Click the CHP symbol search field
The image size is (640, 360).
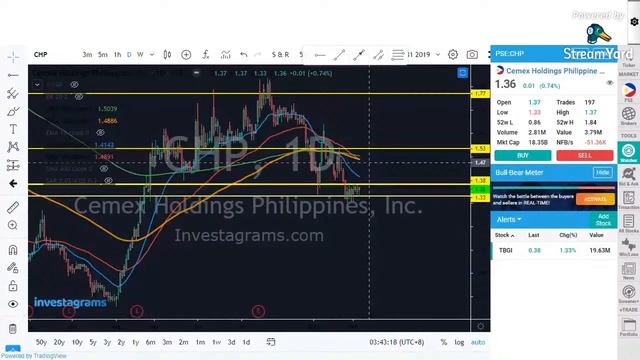[x=40, y=54]
